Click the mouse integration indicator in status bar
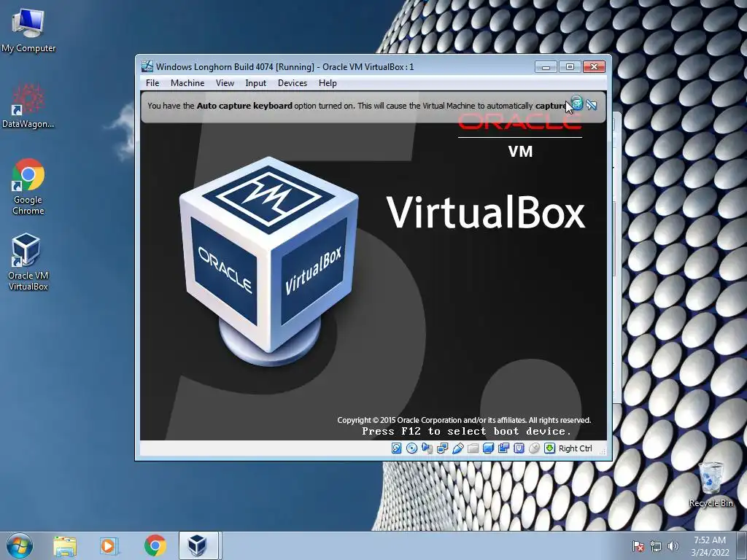 pyautogui.click(x=534, y=448)
